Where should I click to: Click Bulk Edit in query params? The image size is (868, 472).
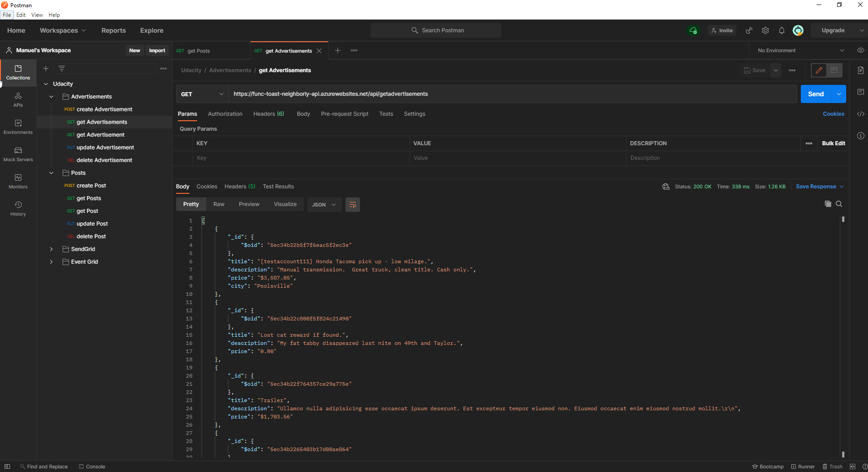tap(833, 143)
